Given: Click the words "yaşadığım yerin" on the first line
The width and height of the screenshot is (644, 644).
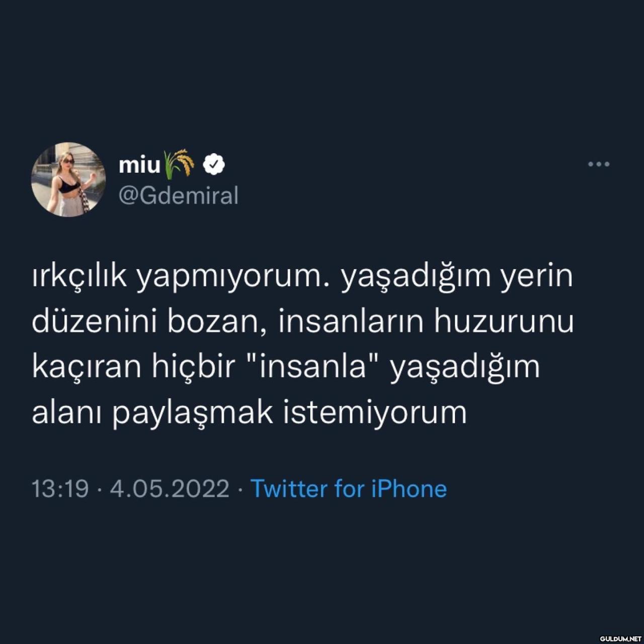Looking at the screenshot, I should click(x=457, y=277).
